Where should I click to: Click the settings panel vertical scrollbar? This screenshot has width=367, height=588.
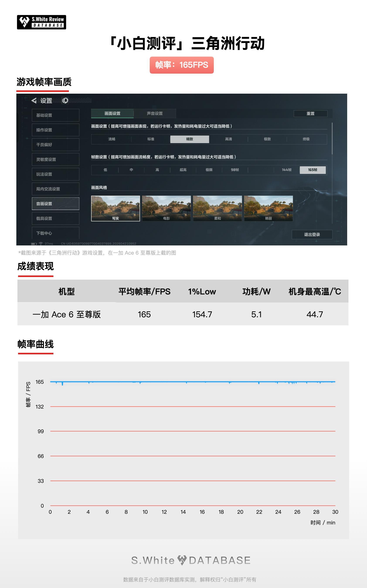point(332,139)
